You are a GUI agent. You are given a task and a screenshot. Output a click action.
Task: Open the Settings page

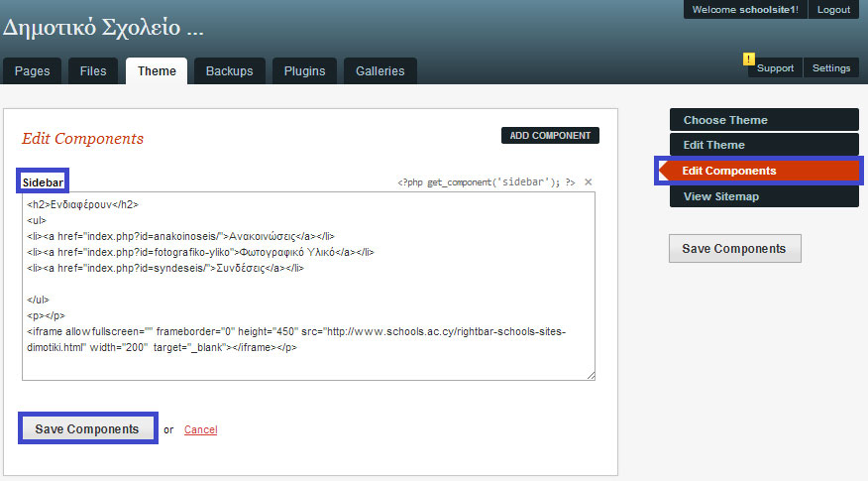830,68
